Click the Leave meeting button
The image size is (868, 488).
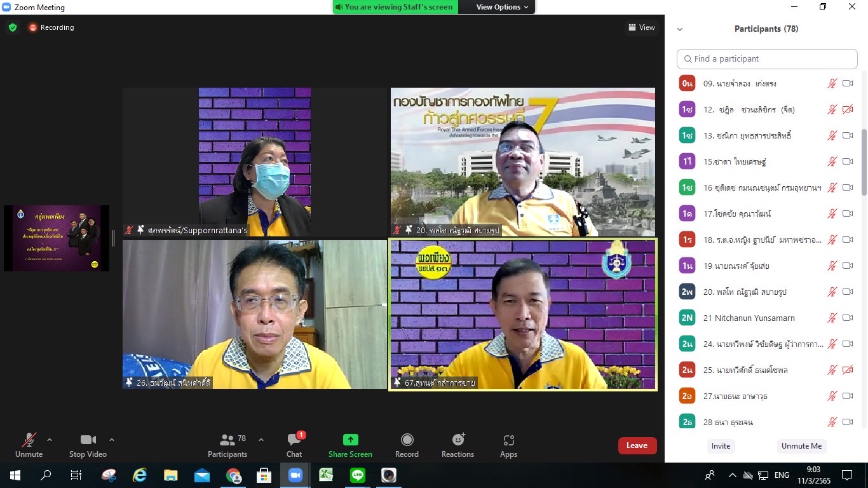tap(637, 445)
